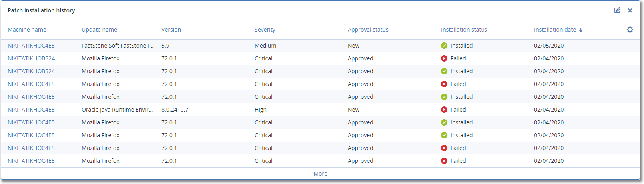Viewport: 644px width, 184px height.
Task: Open the column settings gear icon
Action: coord(630,30)
